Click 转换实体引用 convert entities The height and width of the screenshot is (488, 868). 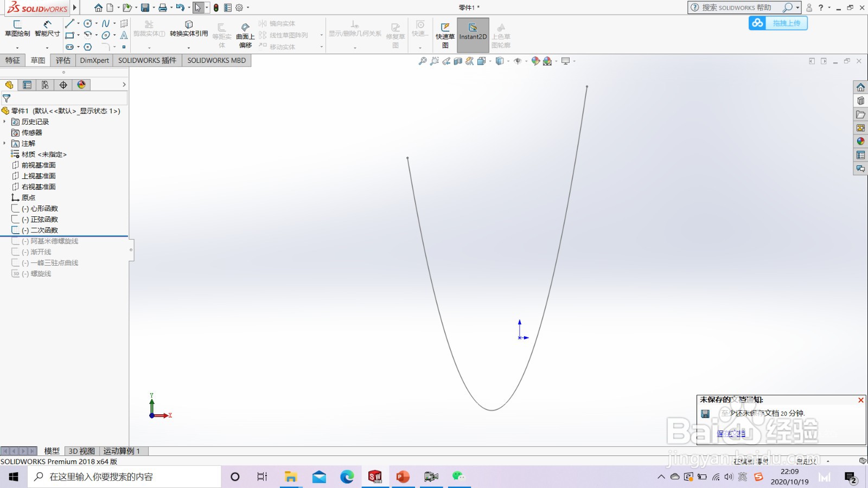click(189, 29)
